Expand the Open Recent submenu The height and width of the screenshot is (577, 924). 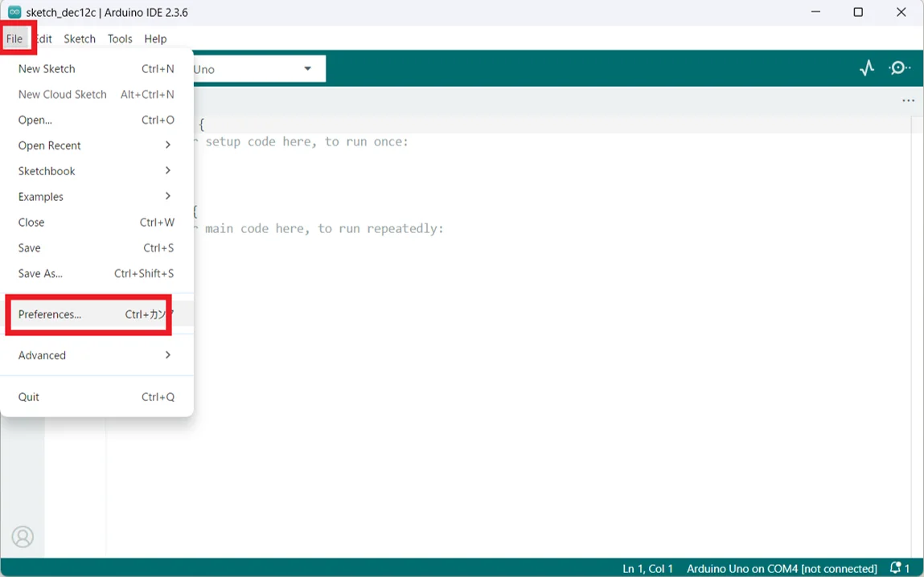97,145
